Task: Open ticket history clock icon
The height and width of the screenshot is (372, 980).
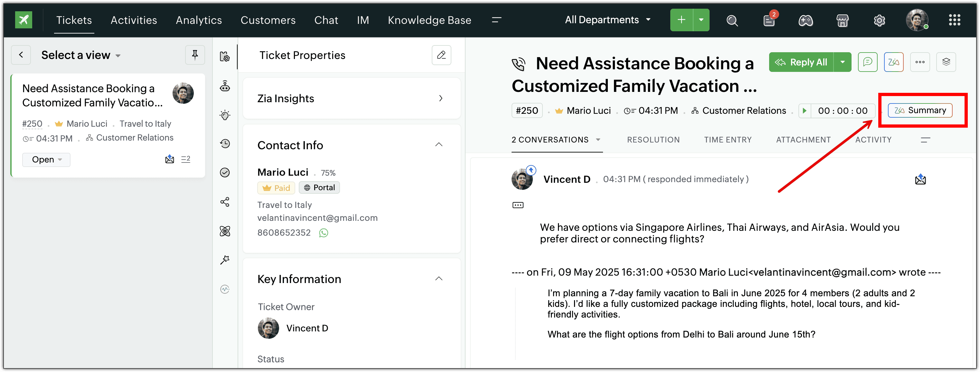Action: [225, 143]
